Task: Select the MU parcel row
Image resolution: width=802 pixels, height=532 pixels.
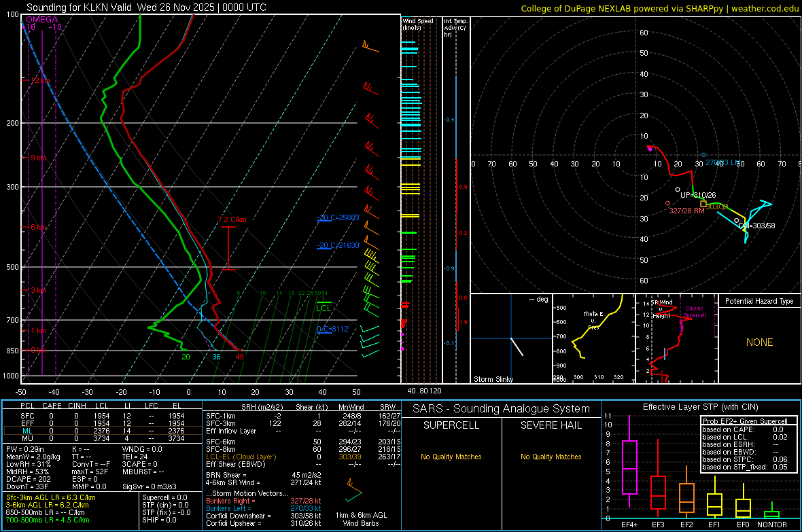Action: (x=103, y=438)
